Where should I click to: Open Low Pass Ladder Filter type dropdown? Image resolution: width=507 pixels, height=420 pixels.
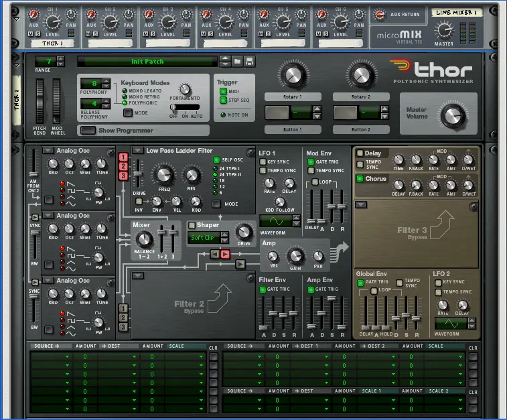point(138,151)
